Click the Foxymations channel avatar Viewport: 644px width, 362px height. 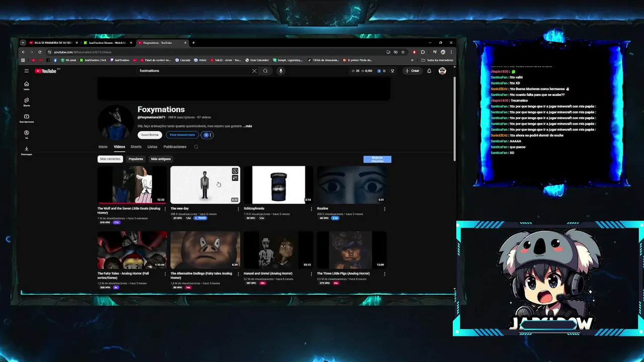(x=115, y=123)
